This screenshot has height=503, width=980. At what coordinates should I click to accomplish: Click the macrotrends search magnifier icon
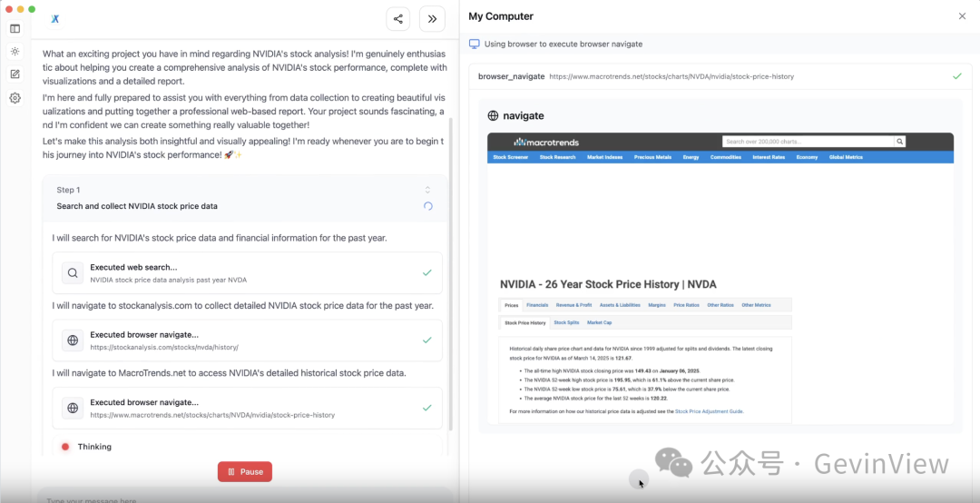[899, 142]
